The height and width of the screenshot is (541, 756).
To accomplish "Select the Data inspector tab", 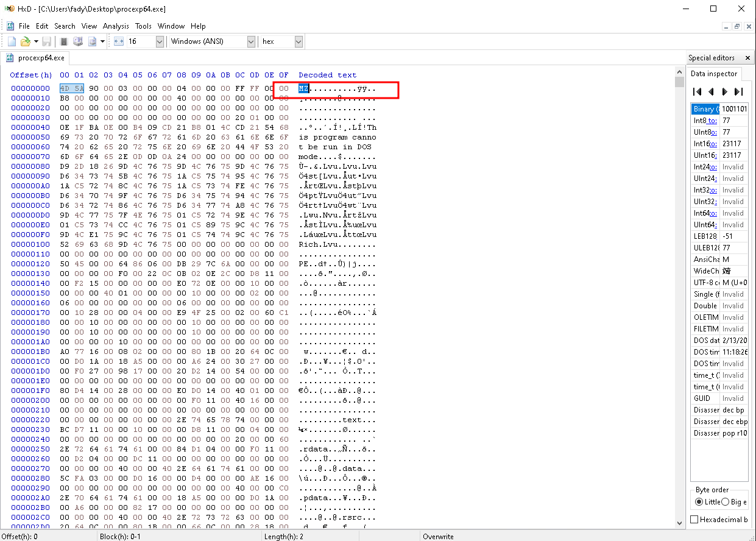I will tap(713, 74).
